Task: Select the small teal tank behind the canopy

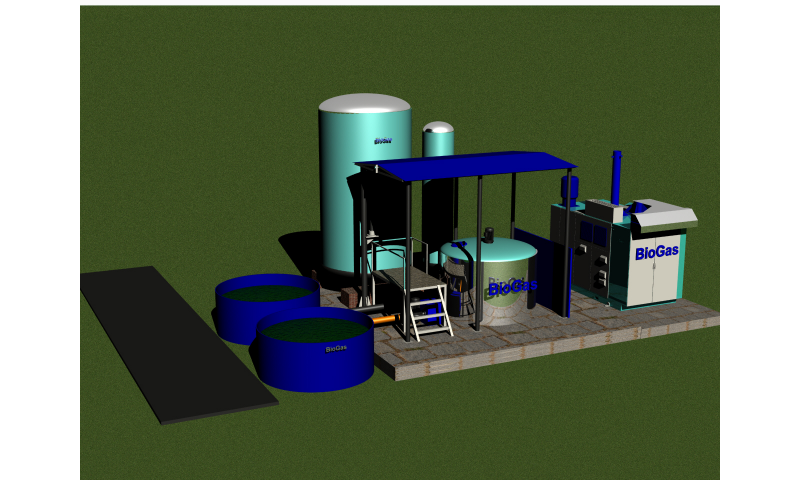Action: tap(437, 139)
